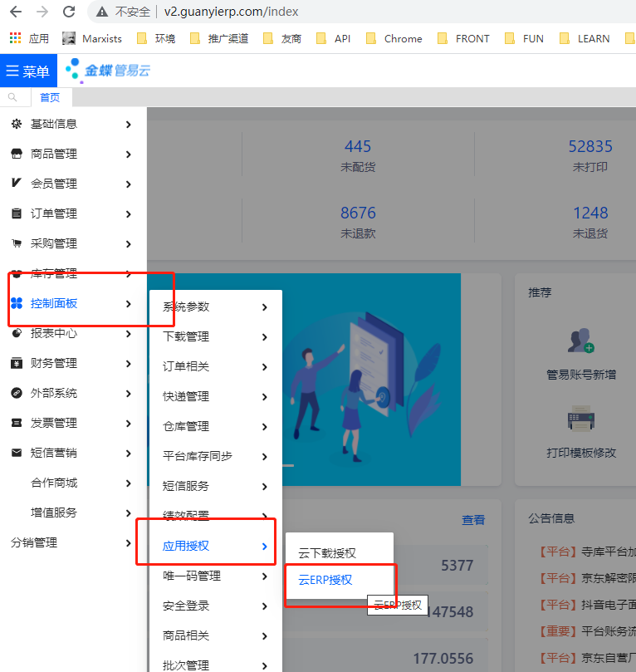This screenshot has height=672, width=636.
Task: Open the FRONT bookmark folder
Action: (463, 38)
